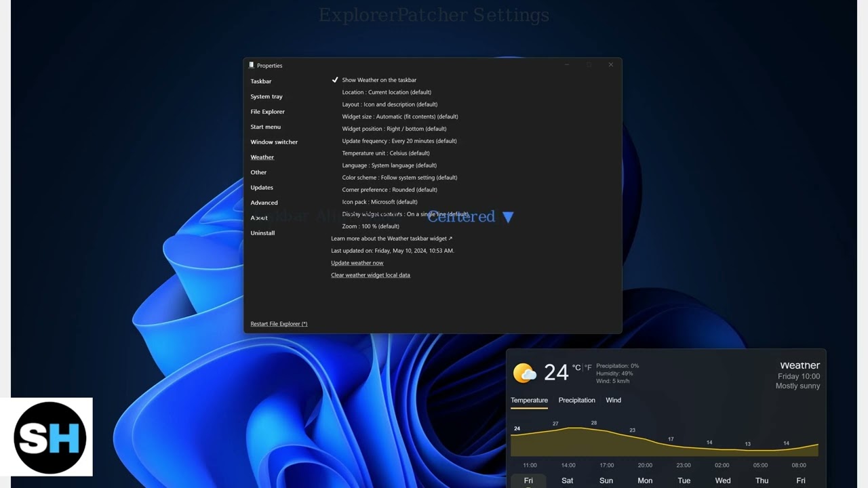Switch weather widget to °C
The width and height of the screenshot is (868, 488).
click(576, 367)
